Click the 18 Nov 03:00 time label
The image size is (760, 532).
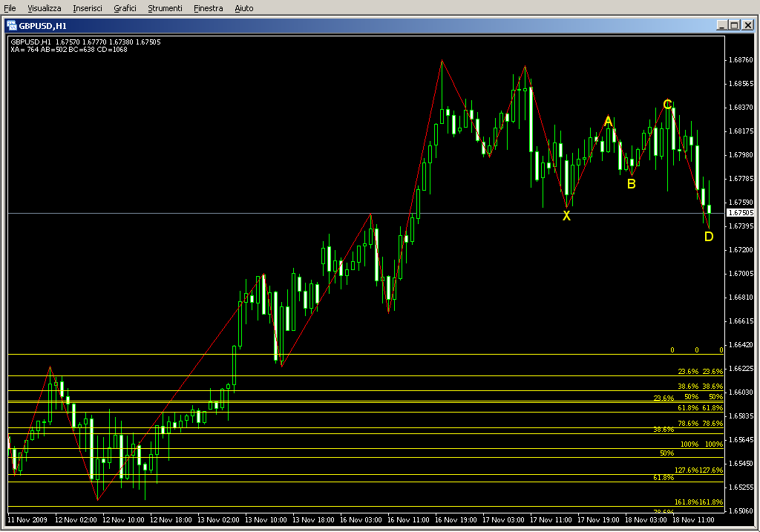pos(646,520)
